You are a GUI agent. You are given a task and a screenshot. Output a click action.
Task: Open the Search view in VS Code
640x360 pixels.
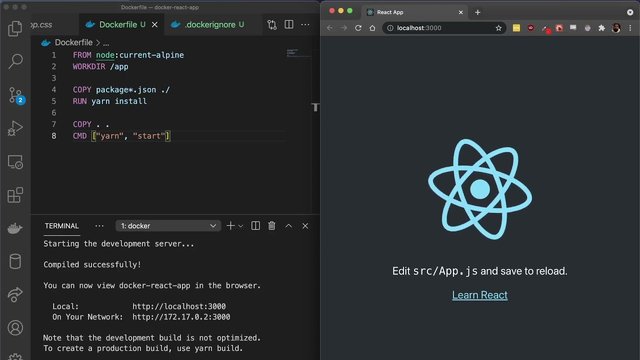pos(15,61)
